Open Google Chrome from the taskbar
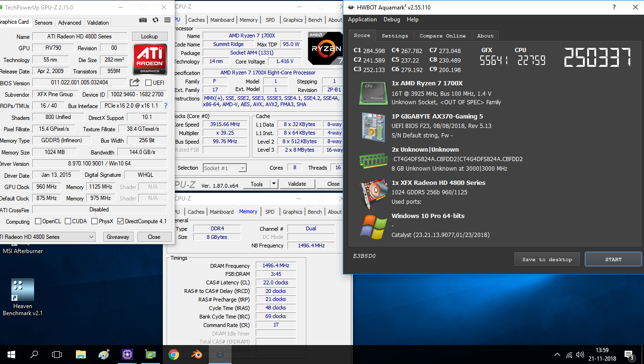This screenshot has width=644, height=364. click(x=173, y=354)
